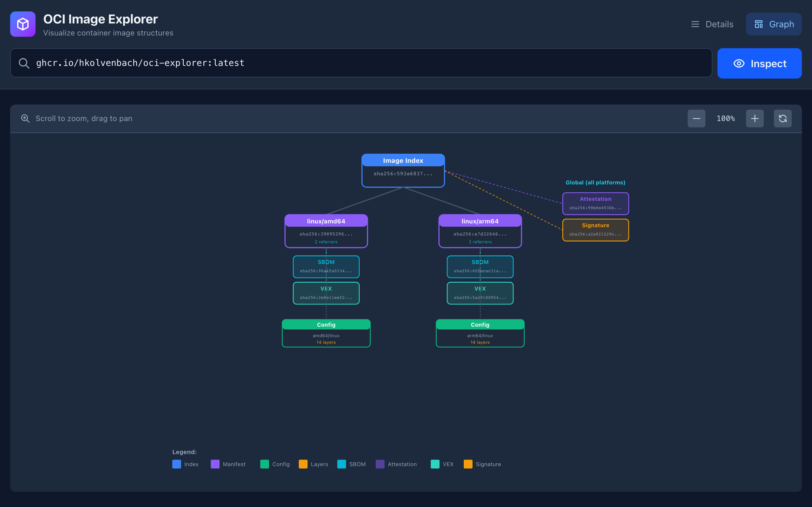812x507 pixels.
Task: Click the hamburger icon beside Details
Action: [x=695, y=24]
